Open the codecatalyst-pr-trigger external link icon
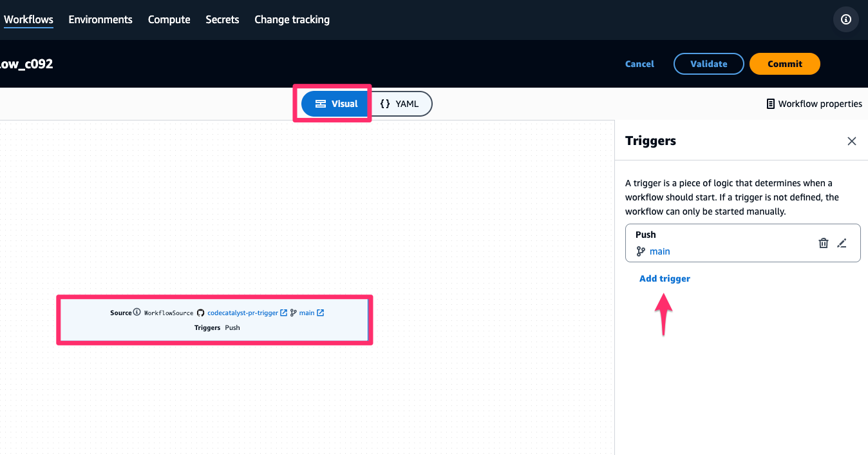This screenshot has width=868, height=455. click(284, 313)
